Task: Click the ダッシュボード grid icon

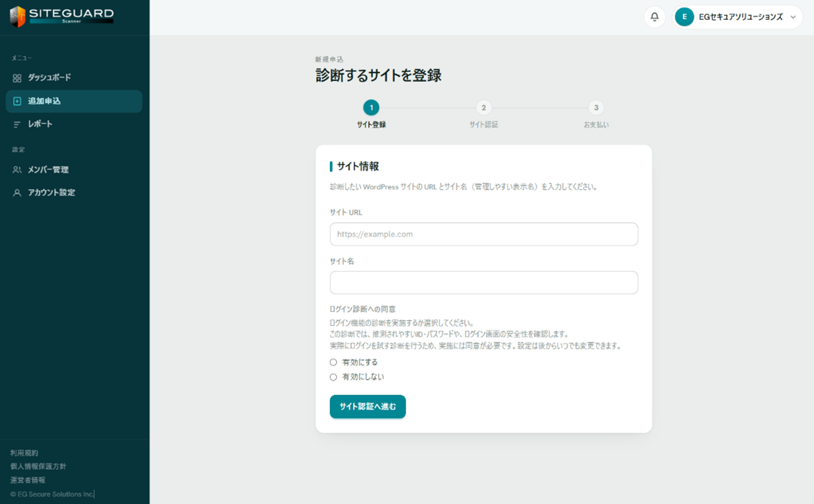Action: click(17, 78)
